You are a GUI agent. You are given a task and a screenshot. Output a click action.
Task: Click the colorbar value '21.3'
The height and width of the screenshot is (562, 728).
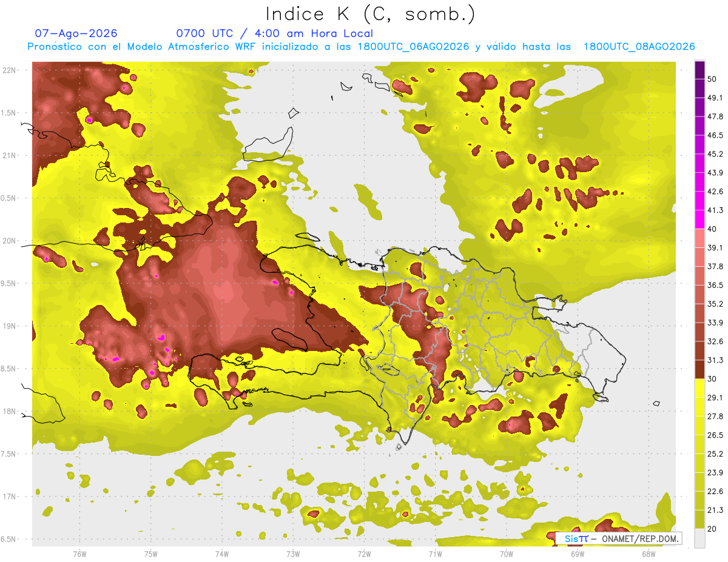715,510
